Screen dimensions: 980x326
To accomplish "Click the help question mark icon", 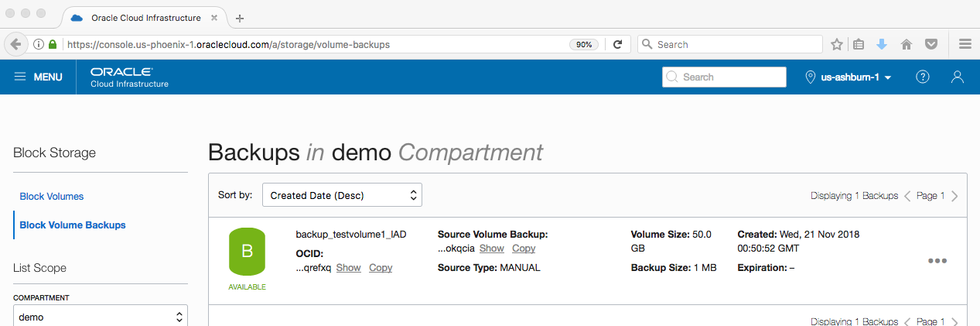I will click(x=922, y=77).
